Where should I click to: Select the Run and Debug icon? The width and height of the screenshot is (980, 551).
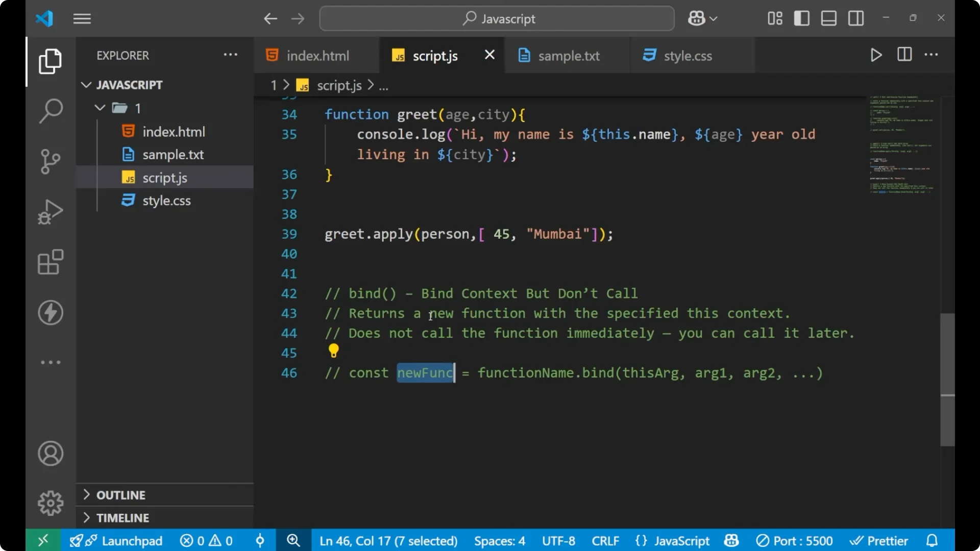click(50, 212)
